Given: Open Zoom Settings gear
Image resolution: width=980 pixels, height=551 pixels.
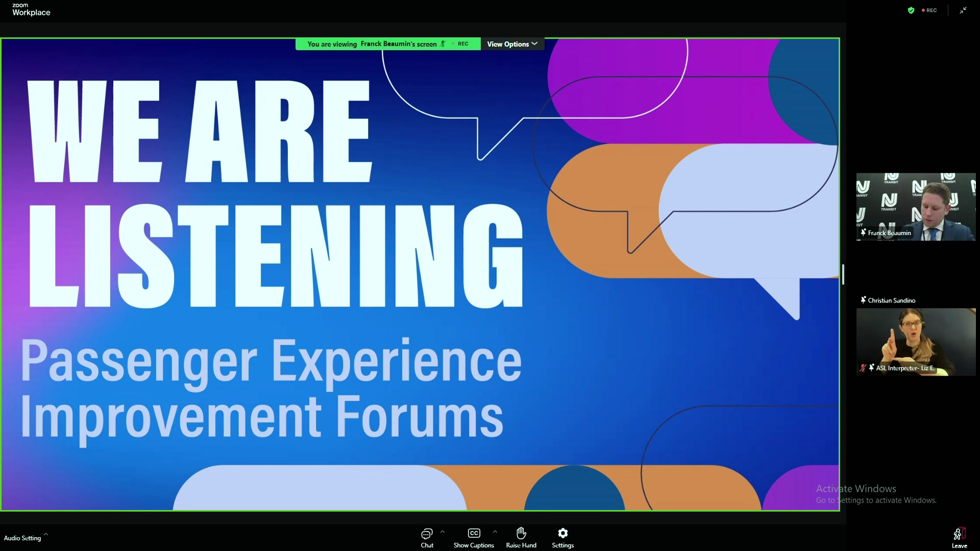Looking at the screenshot, I should pyautogui.click(x=562, y=533).
